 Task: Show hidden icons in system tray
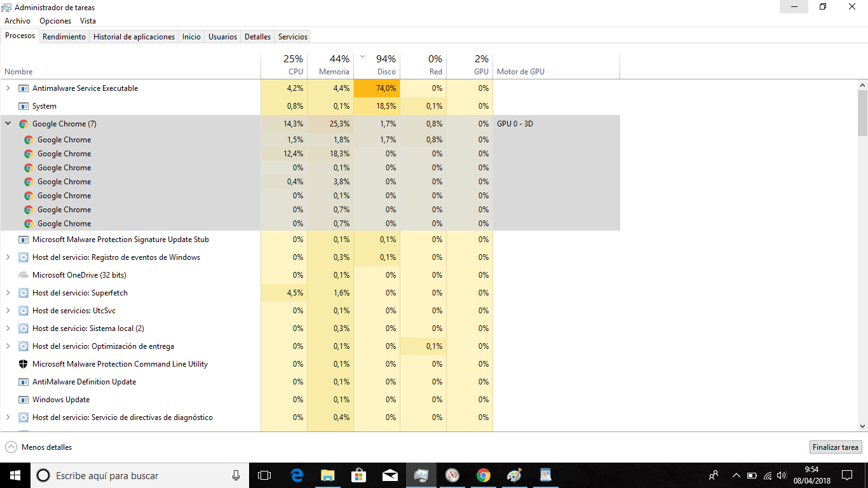[736, 475]
